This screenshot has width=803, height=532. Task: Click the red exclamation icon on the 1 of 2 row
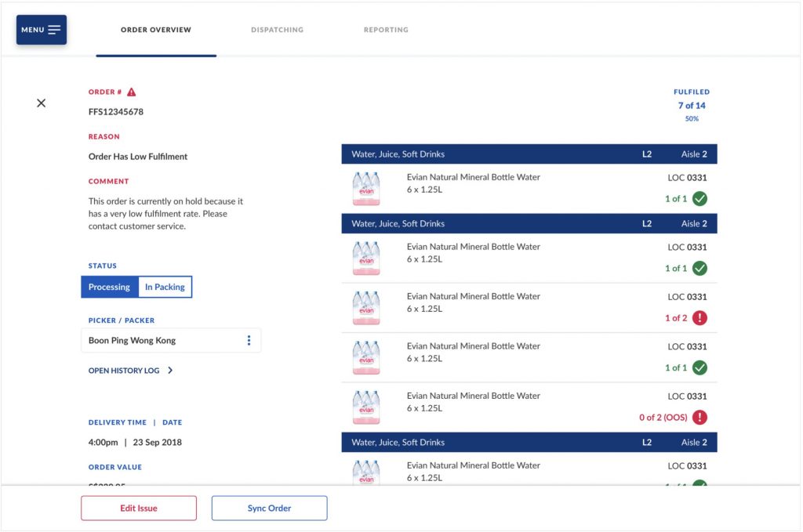click(699, 317)
